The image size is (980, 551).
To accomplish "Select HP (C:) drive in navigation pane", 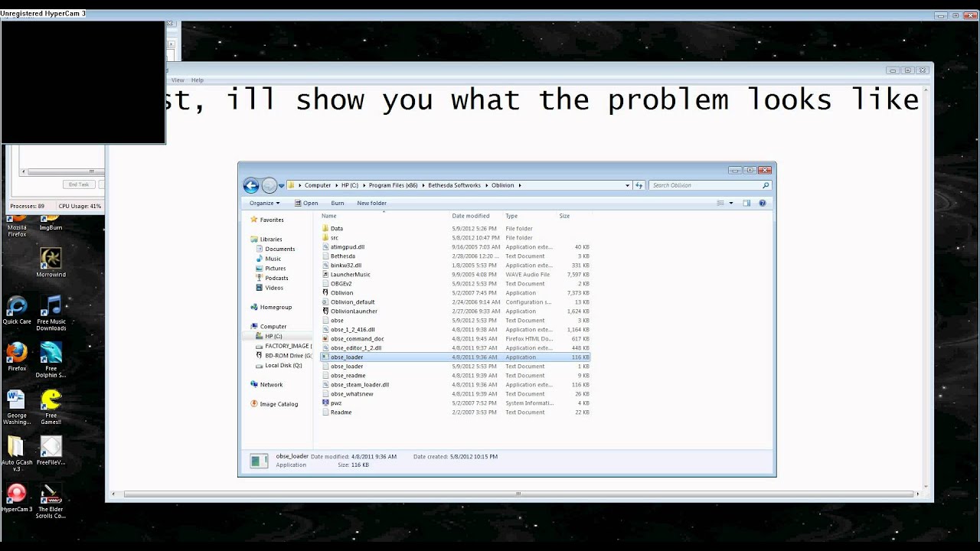I will click(x=273, y=336).
